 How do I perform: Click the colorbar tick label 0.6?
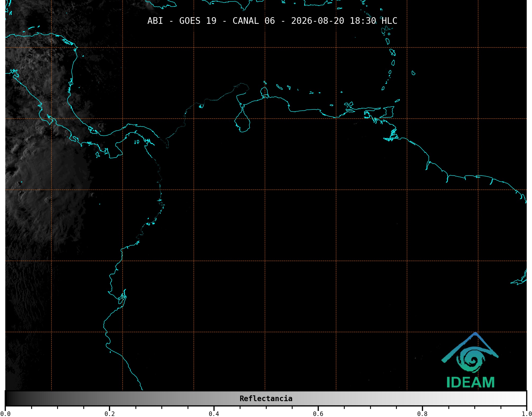[318, 414]
